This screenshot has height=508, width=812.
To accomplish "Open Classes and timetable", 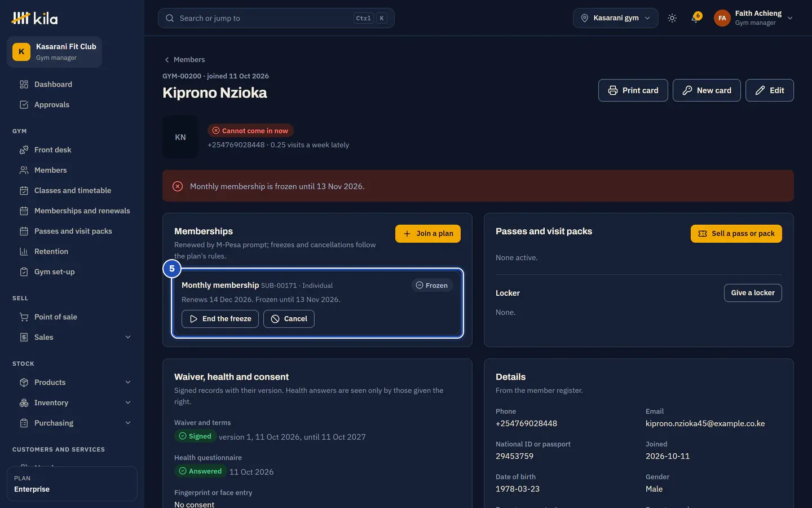I will pos(72,190).
